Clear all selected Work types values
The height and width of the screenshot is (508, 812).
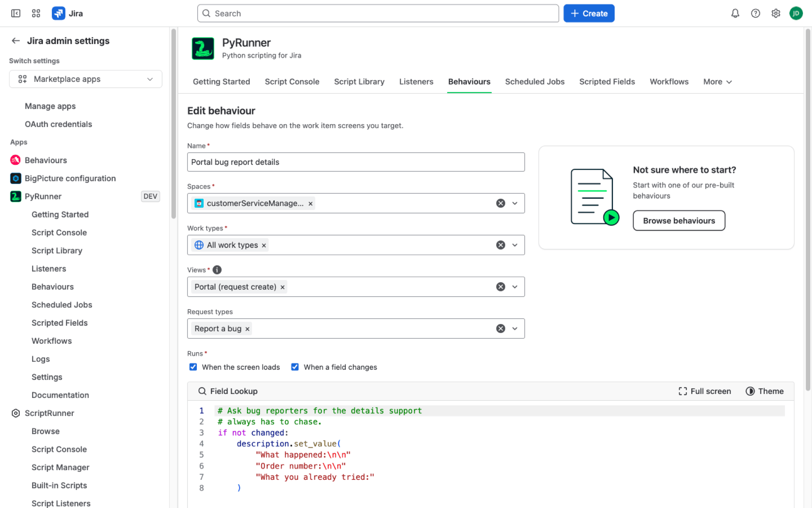501,245
